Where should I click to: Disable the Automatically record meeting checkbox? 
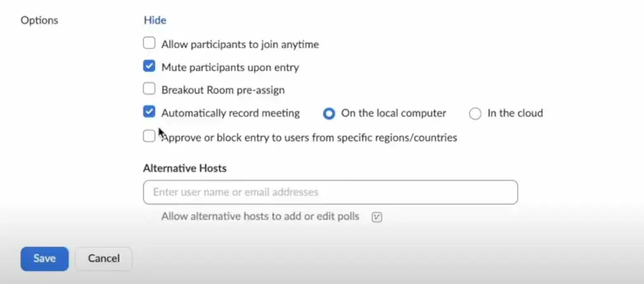(x=149, y=113)
